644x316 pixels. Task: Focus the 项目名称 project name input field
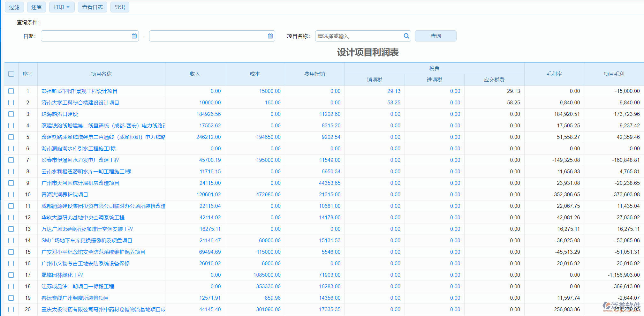(359, 36)
